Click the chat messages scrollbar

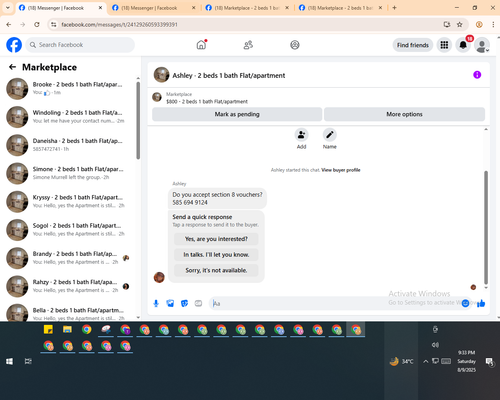point(486,227)
